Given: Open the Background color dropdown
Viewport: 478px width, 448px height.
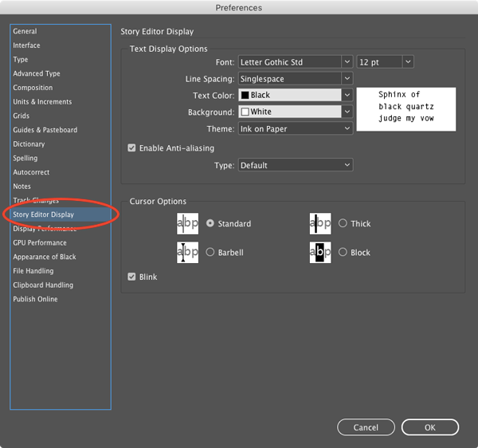Looking at the screenshot, I should click(x=296, y=112).
